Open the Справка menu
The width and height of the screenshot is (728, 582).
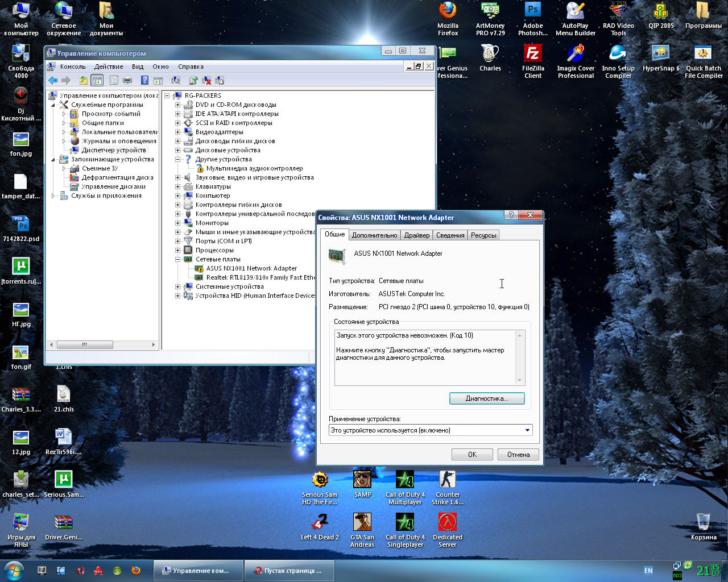(191, 66)
